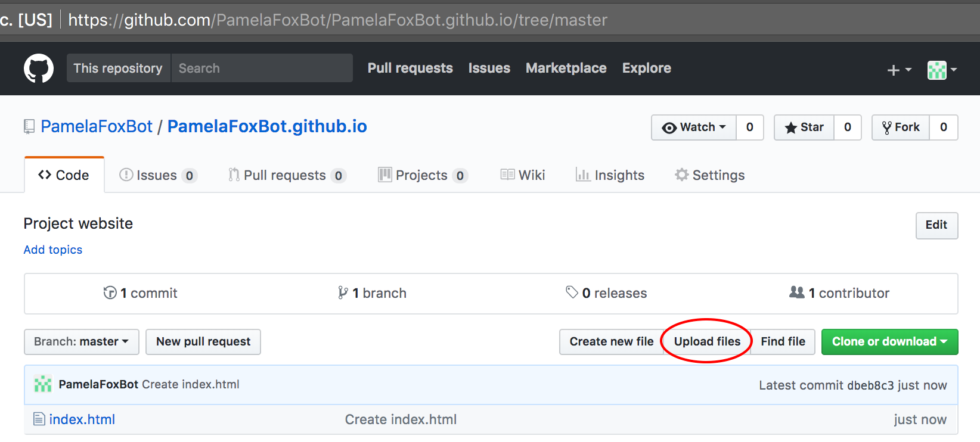
Task: Switch to the Projects tab
Action: pos(423,175)
